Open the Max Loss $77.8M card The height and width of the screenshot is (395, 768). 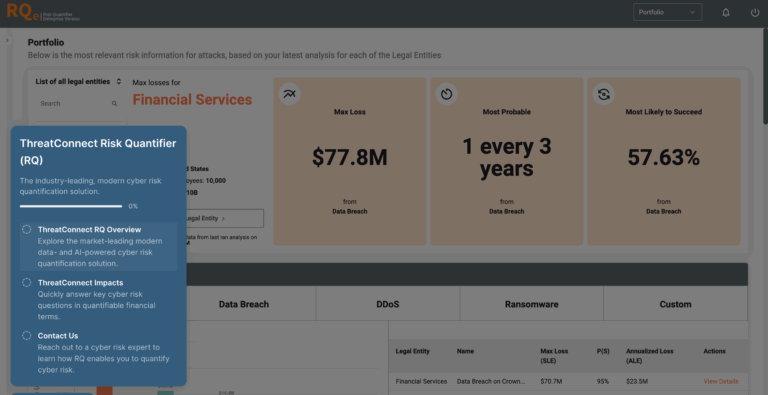tap(350, 161)
